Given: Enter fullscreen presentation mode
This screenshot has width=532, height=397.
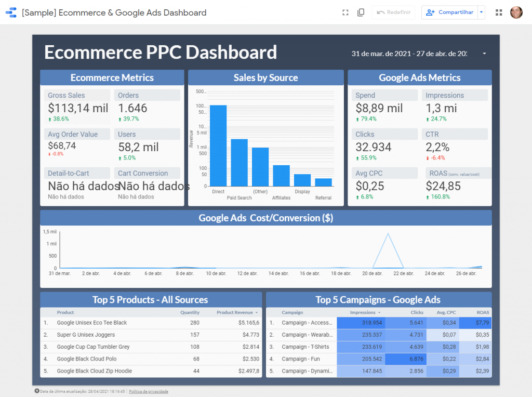Looking at the screenshot, I should (345, 12).
